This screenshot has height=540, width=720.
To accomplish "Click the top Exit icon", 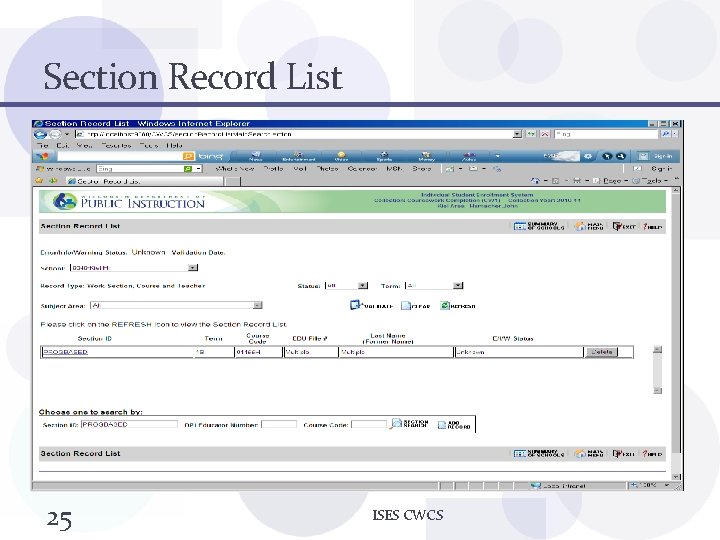I will click(x=624, y=226).
